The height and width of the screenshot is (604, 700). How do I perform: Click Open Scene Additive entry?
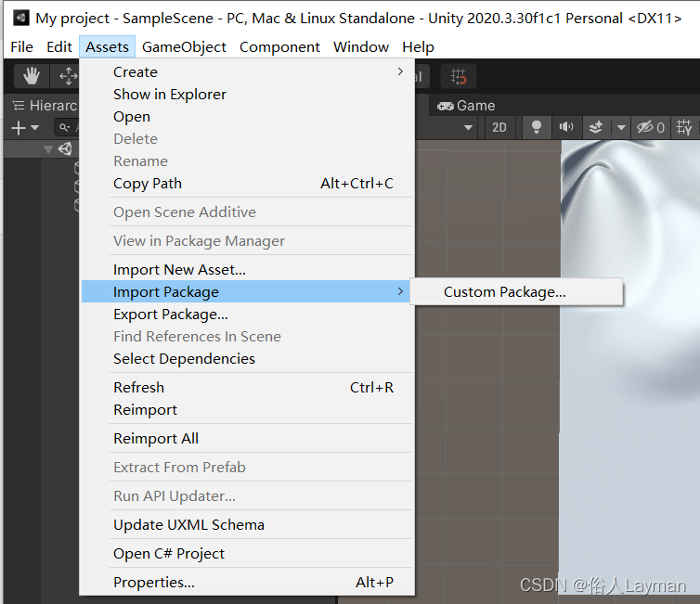[x=245, y=212]
